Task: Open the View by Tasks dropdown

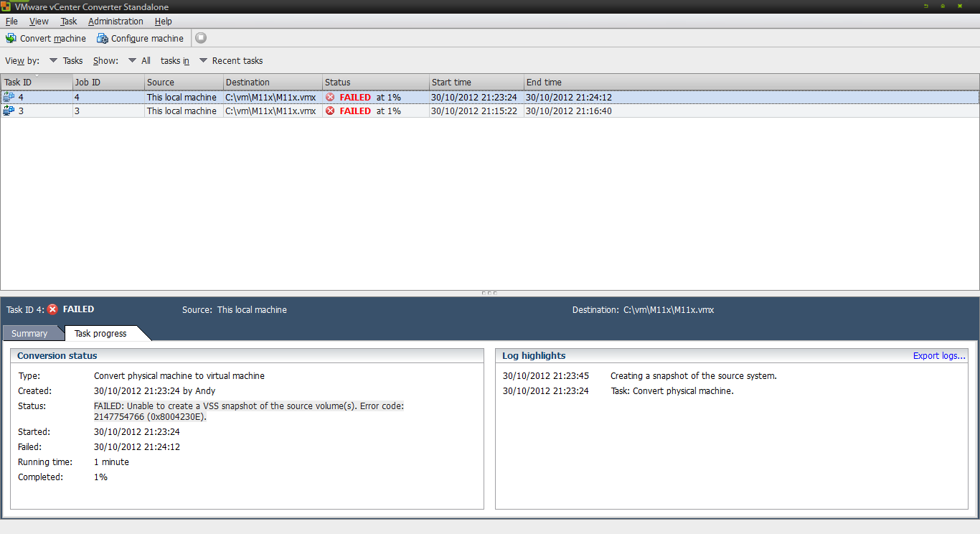Action: tap(66, 61)
